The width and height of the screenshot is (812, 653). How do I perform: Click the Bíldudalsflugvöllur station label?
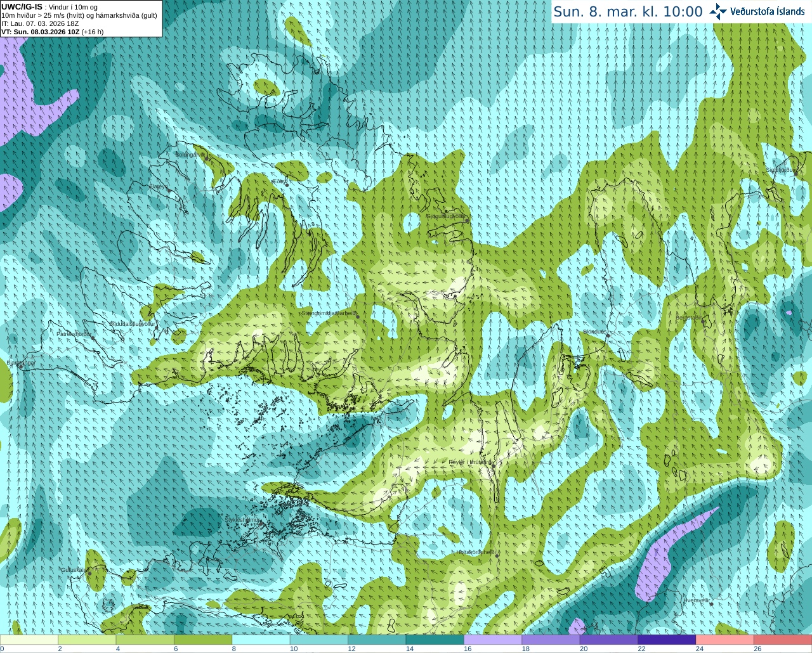pos(133,323)
